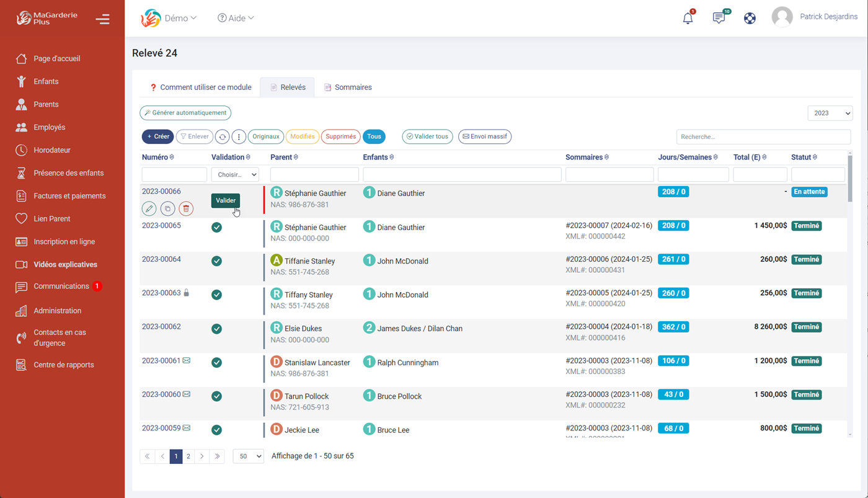Screen dimensions: 868x498
Task: Open Factures et paiements in sidebar
Action: 69,196
